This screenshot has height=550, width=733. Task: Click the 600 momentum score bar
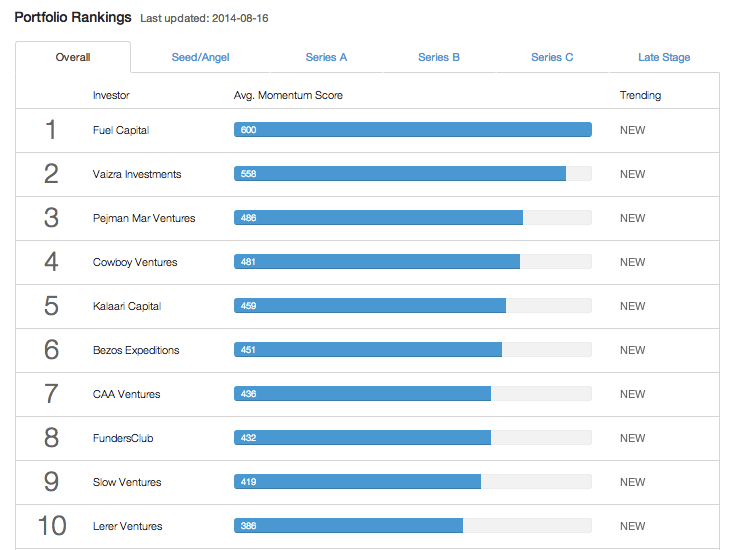point(413,129)
